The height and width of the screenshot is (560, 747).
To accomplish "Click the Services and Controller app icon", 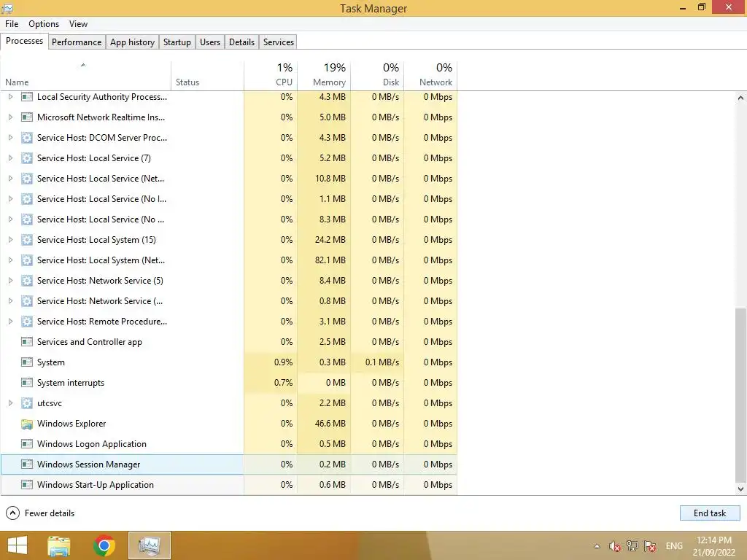I will (x=27, y=342).
